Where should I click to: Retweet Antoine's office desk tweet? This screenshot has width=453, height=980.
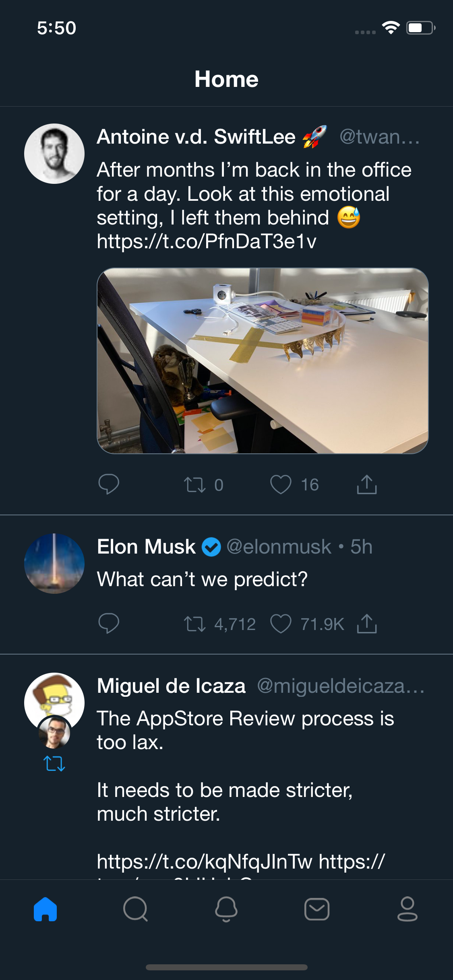pyautogui.click(x=195, y=484)
